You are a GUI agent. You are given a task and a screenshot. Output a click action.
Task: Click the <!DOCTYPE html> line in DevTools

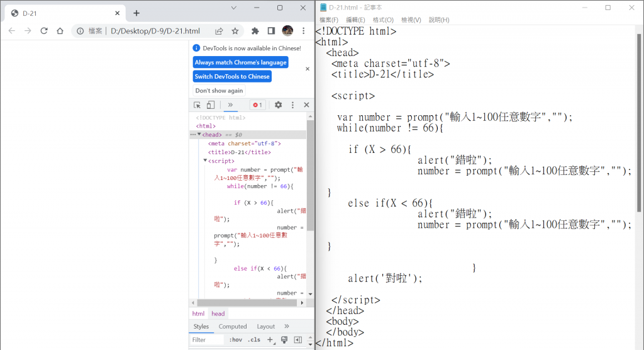(x=221, y=118)
